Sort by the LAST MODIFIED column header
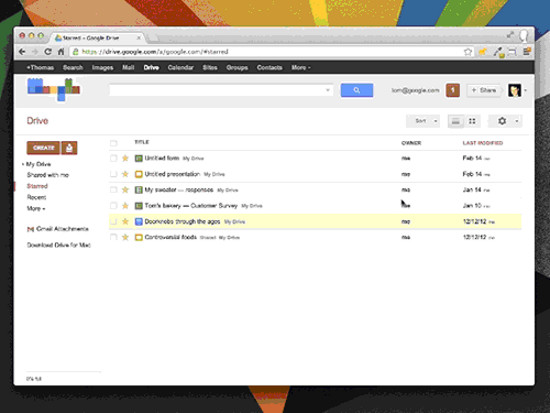 tap(483, 143)
